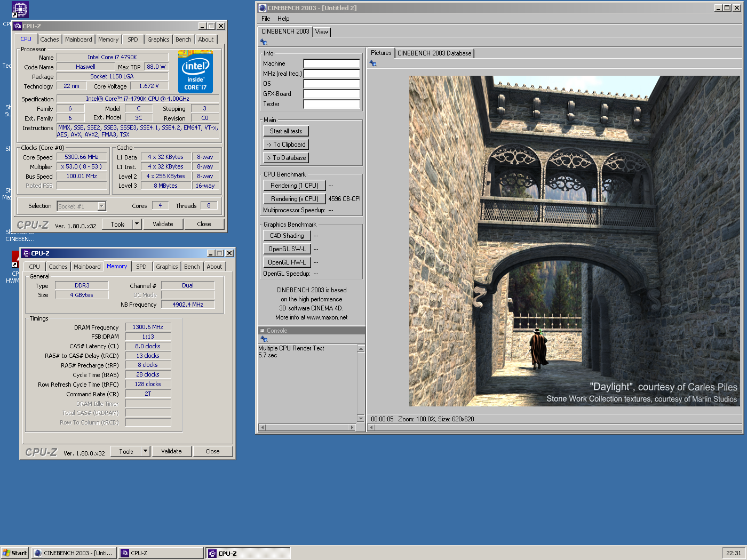Switch to Memory tab in top CPU-Z window

pos(108,39)
